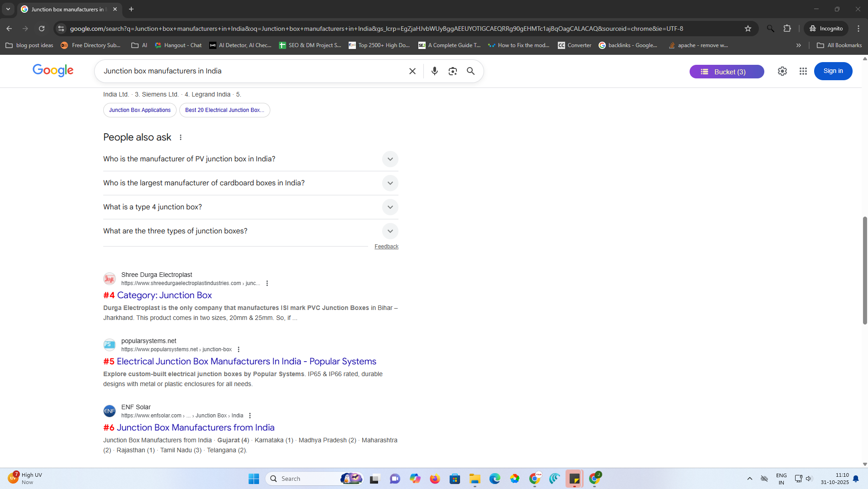This screenshot has height=489, width=868.
Task: Expand 'Who is the manufacturer of PV junction box' question
Action: [389, 159]
